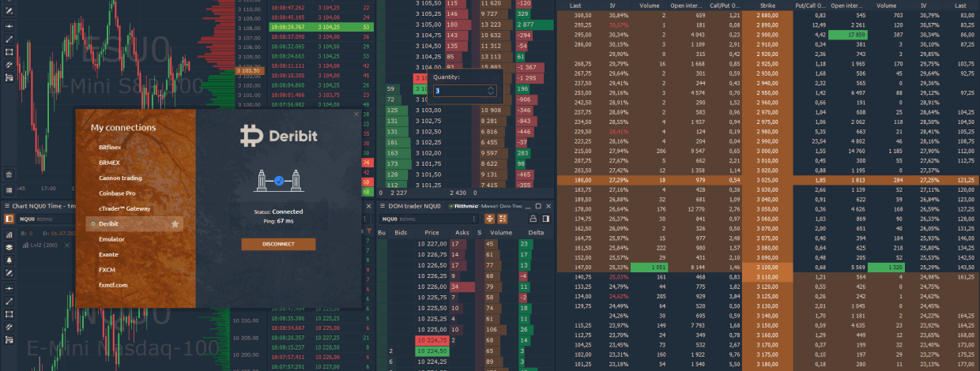Toggle the lock icon in DOM trader
Image resolution: width=980 pixels, height=371 pixels.
point(533,218)
